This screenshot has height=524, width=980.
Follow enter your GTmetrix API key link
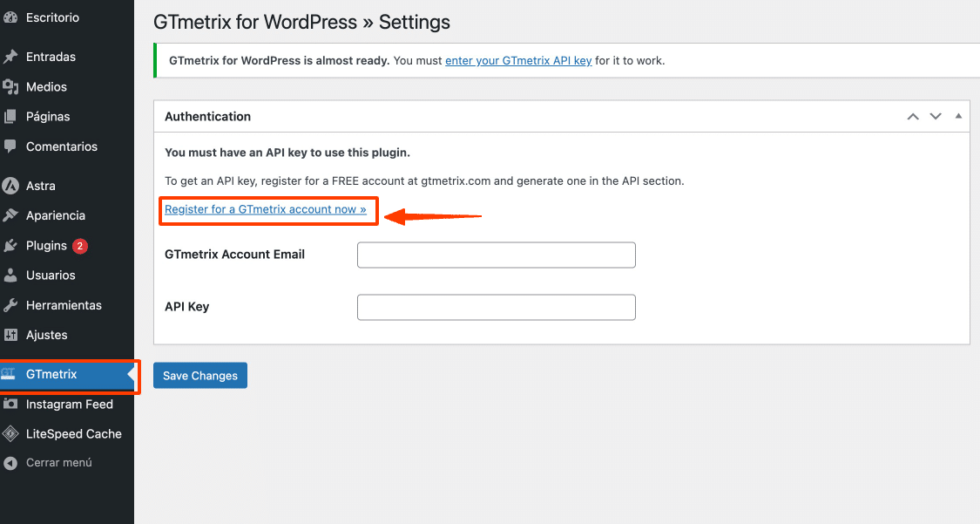coord(518,61)
